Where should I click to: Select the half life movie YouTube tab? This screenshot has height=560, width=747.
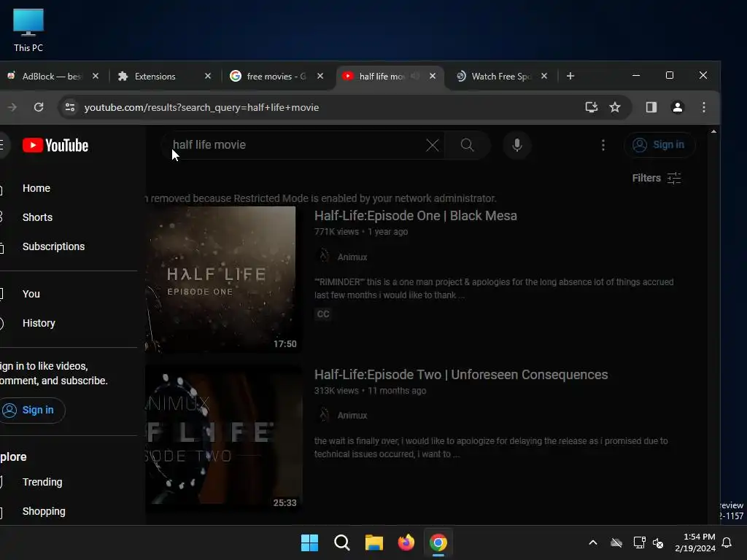coord(381,76)
